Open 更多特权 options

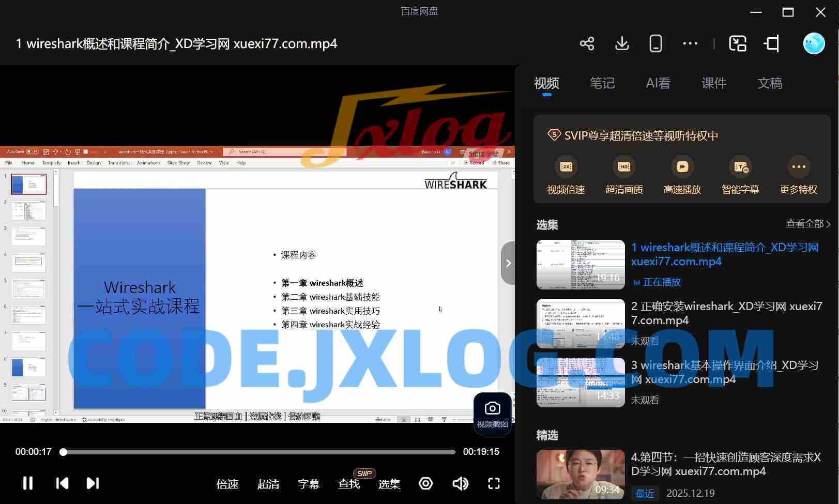click(799, 176)
